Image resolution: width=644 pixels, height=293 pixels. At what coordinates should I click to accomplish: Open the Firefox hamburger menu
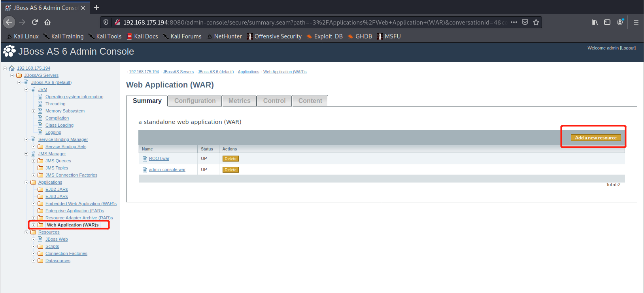tap(636, 22)
